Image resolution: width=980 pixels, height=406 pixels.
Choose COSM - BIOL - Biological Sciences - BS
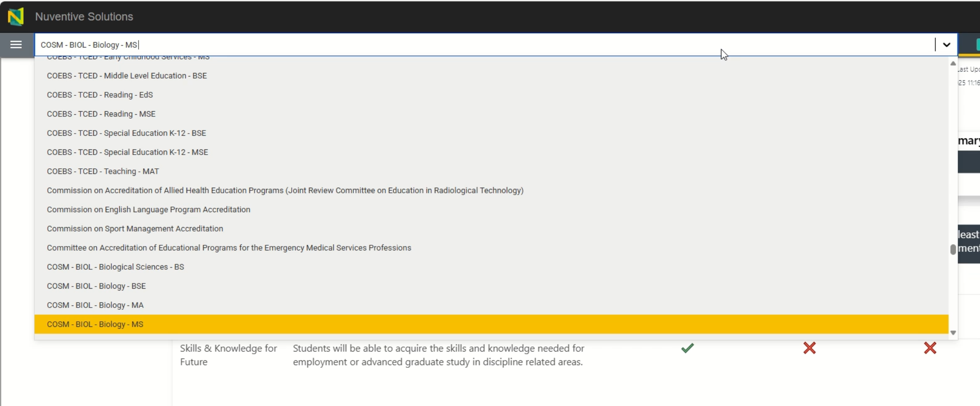pos(491,267)
